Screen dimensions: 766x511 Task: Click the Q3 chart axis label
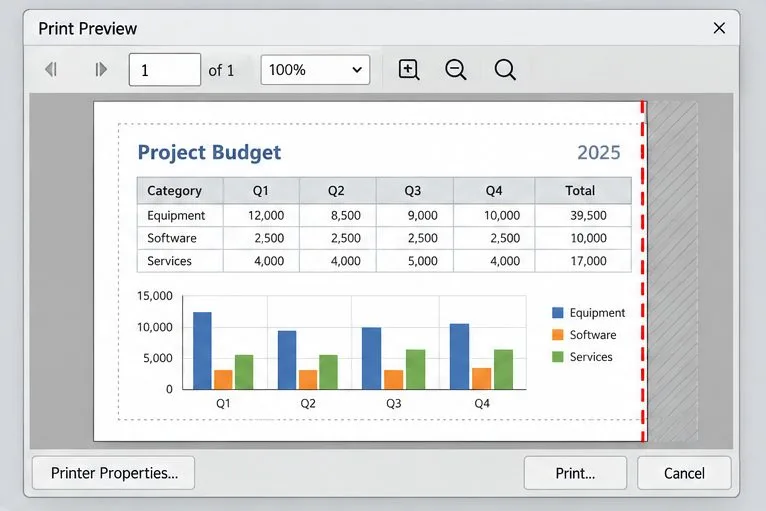pyautogui.click(x=394, y=404)
